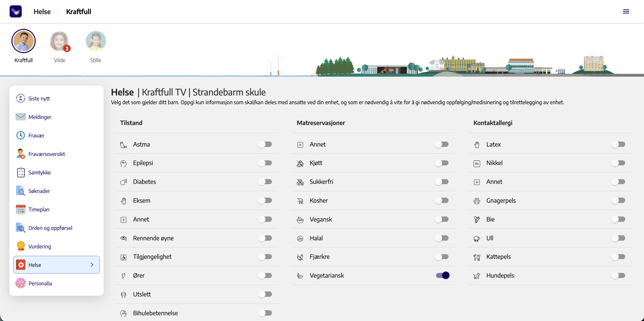Click the Helse header title
This screenshot has height=321, width=644.
[x=42, y=11]
